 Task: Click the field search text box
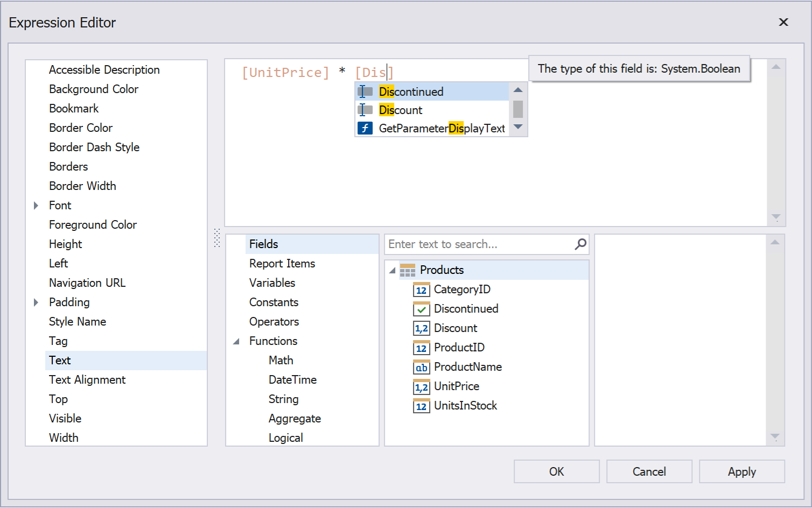pos(479,244)
